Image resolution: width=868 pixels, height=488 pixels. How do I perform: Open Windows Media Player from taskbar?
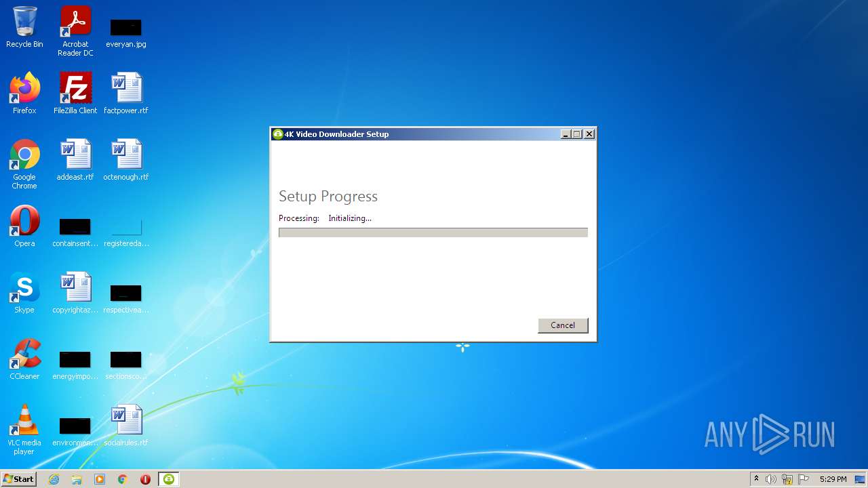[100, 479]
